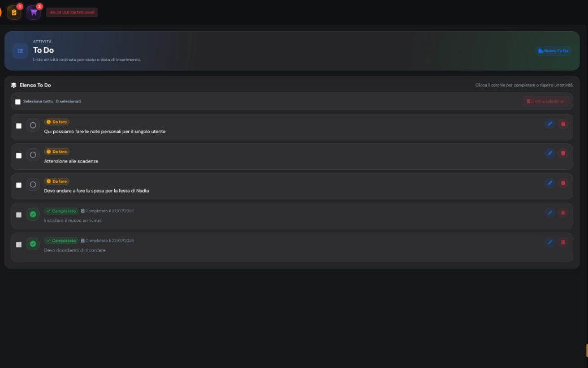Click the To Do list icon in header
Screen dimensions: 588x368
[x=20, y=51]
